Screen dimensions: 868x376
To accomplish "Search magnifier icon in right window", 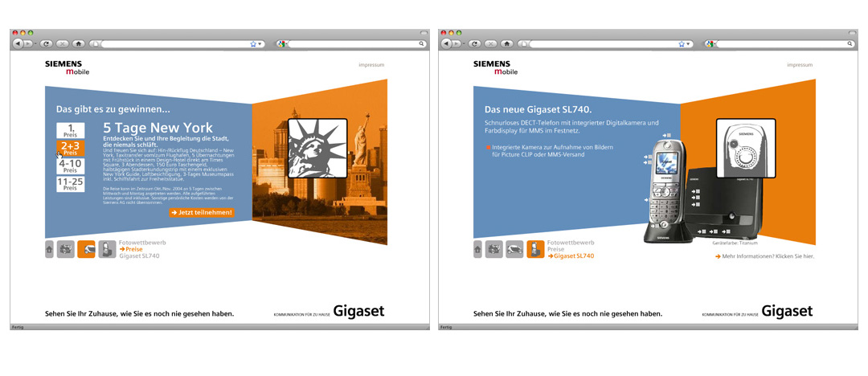I will point(850,43).
